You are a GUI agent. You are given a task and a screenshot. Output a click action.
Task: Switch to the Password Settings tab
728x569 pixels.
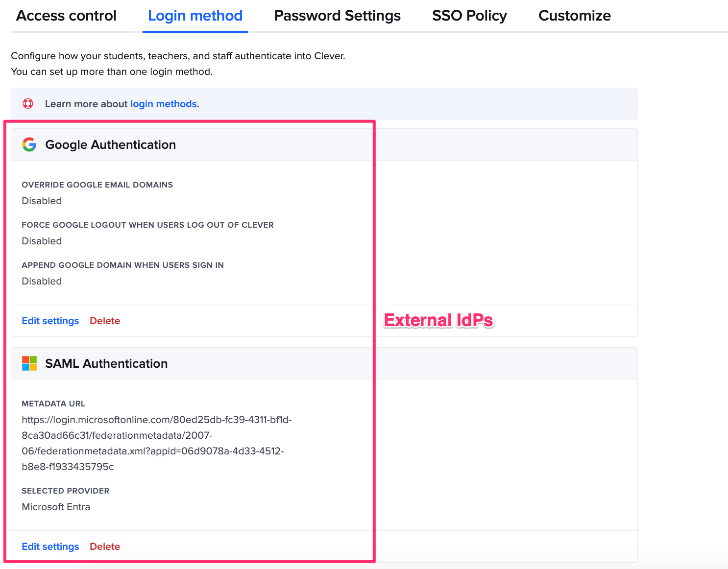[x=338, y=16]
